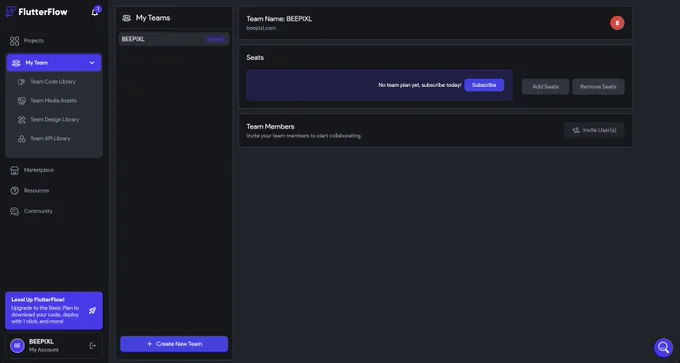Open the Community section

point(38,211)
